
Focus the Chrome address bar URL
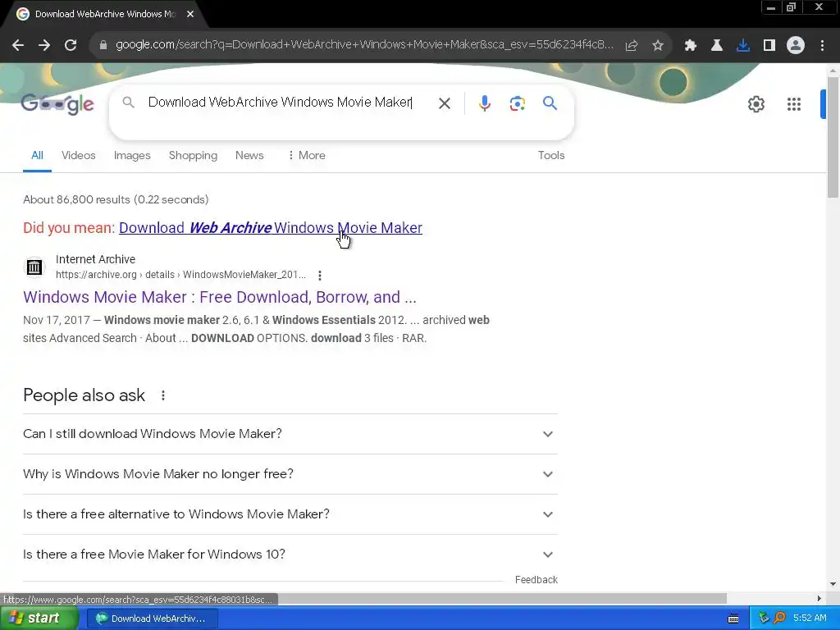(364, 45)
